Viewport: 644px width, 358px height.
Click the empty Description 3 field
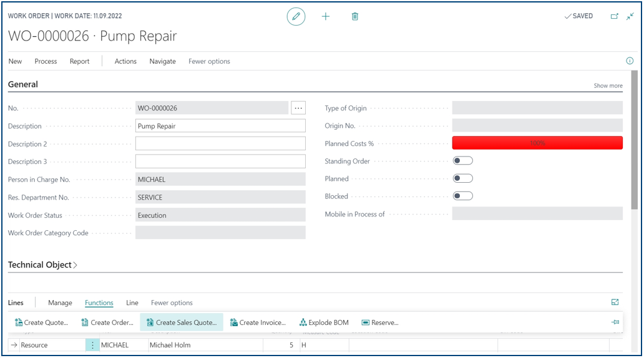(x=220, y=162)
